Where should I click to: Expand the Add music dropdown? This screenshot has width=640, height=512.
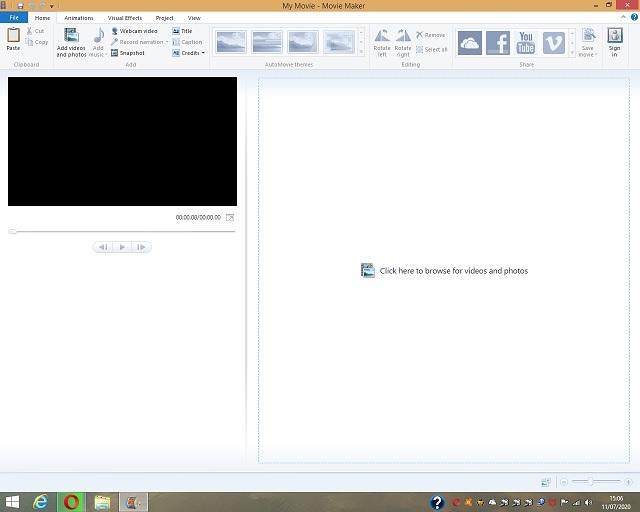(98, 54)
